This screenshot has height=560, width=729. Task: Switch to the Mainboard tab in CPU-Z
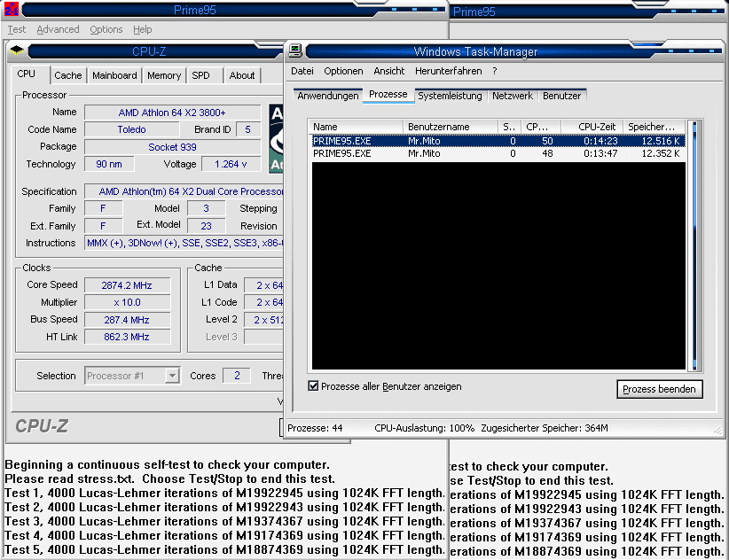tap(114, 75)
